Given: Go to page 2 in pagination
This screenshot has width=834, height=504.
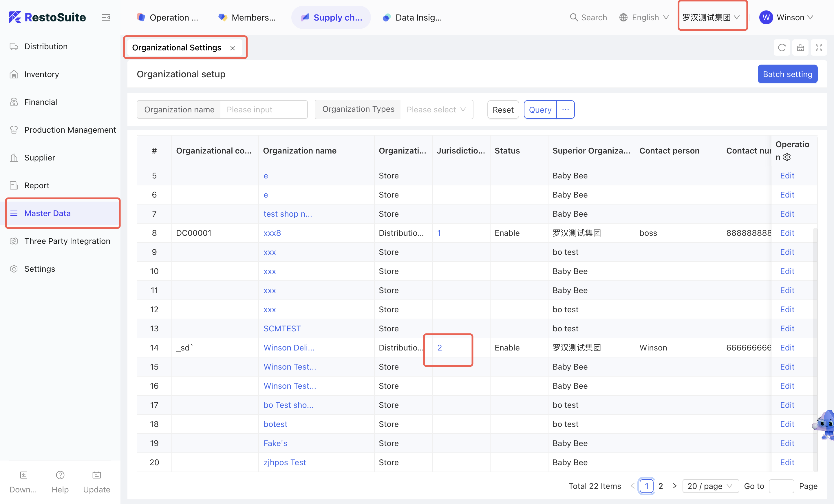Looking at the screenshot, I should pos(660,486).
